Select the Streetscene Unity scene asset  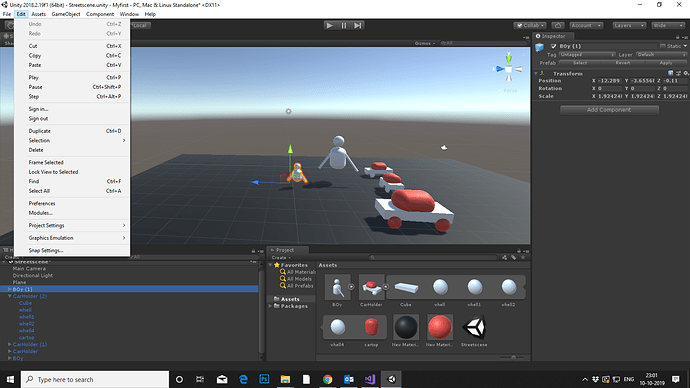pos(474,327)
